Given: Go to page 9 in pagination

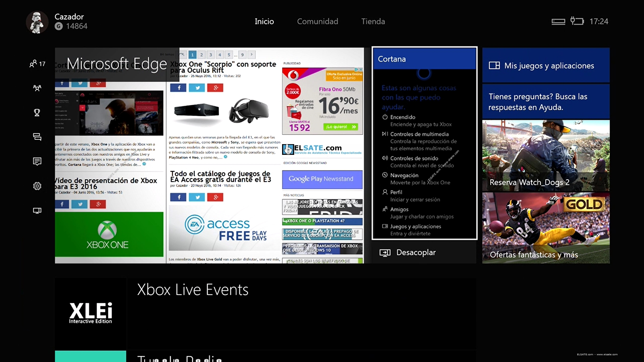Looking at the screenshot, I should coord(242,55).
